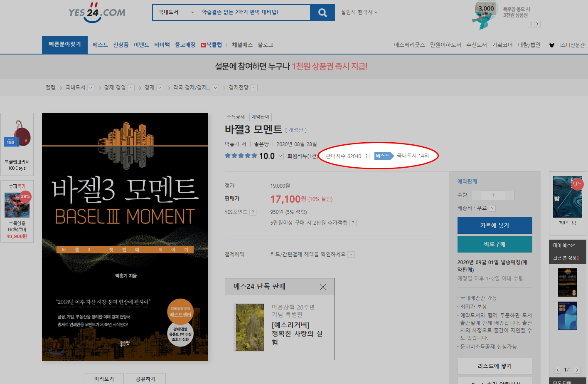The width and height of the screenshot is (588, 384).
Task: Close the 예스24 단독 판매 box
Action: 323,287
